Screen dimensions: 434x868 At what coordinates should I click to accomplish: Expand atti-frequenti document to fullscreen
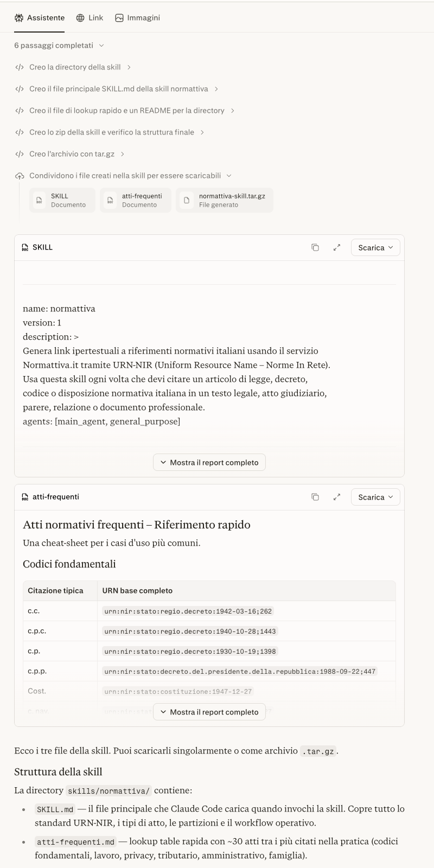pos(337,497)
